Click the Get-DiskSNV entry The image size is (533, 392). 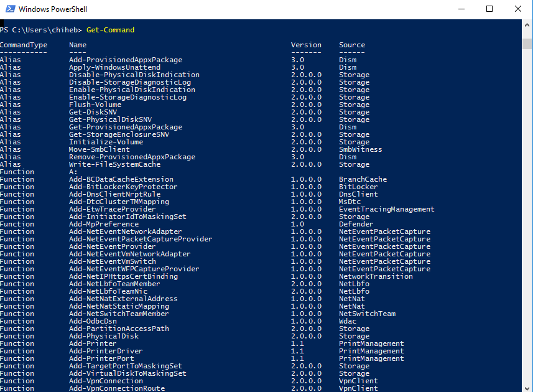pos(93,112)
